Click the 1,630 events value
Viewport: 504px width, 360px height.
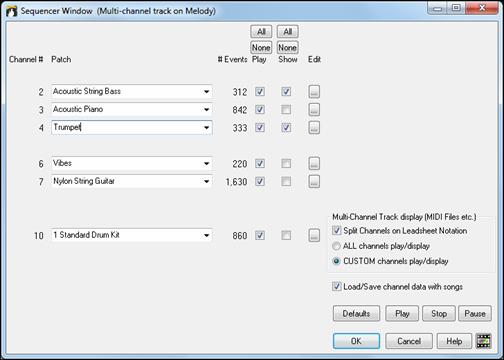tap(236, 182)
